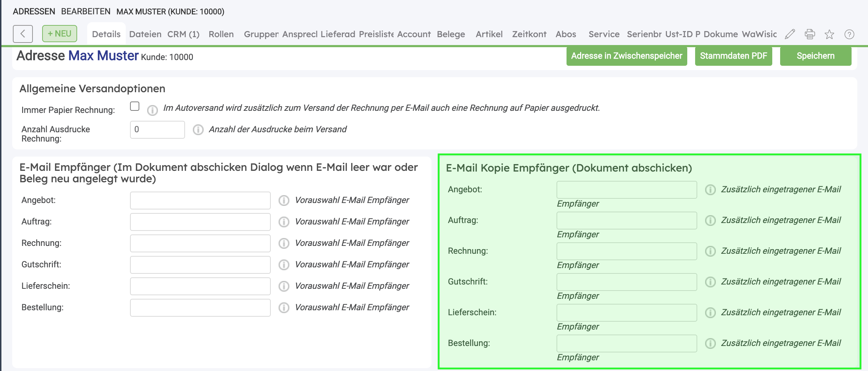The image size is (868, 371).
Task: Click the star favorite icon
Action: pos(829,34)
